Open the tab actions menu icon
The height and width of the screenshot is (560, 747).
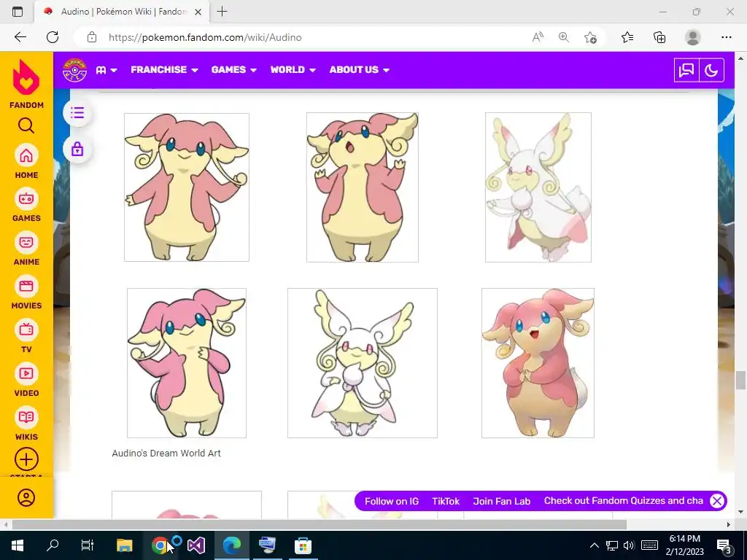pos(18,12)
